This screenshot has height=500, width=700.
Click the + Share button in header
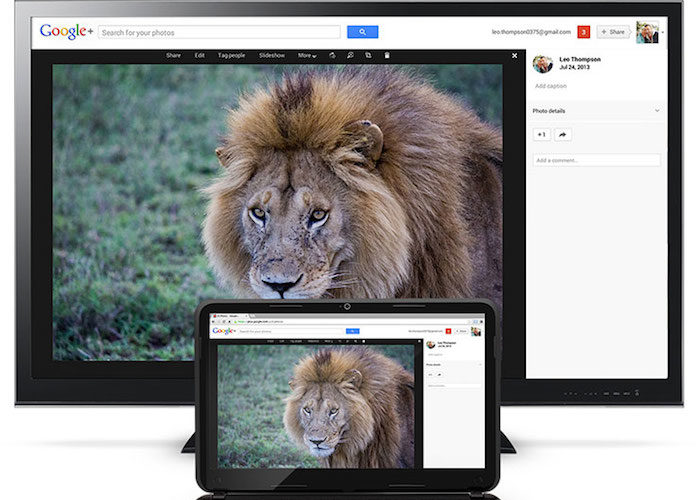click(613, 32)
